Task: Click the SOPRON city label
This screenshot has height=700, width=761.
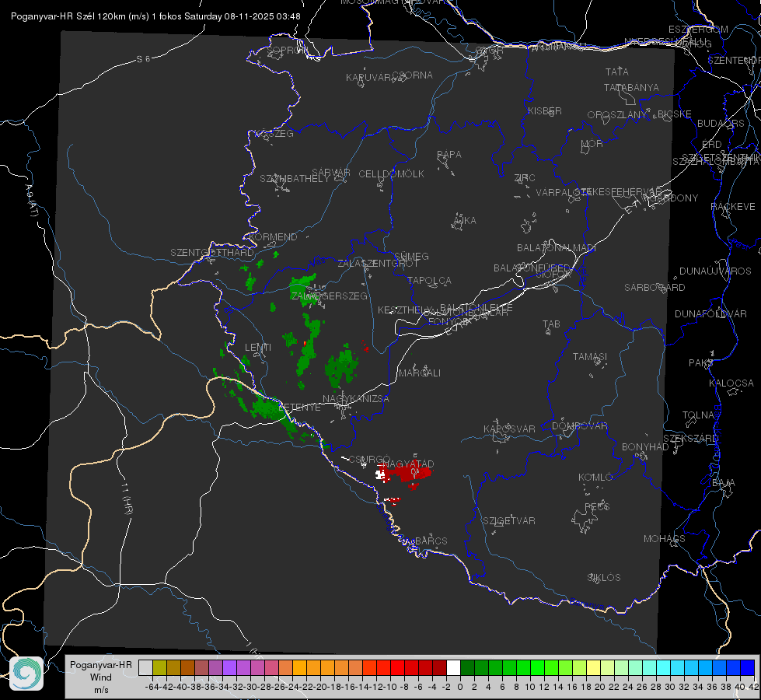Action: (x=288, y=50)
